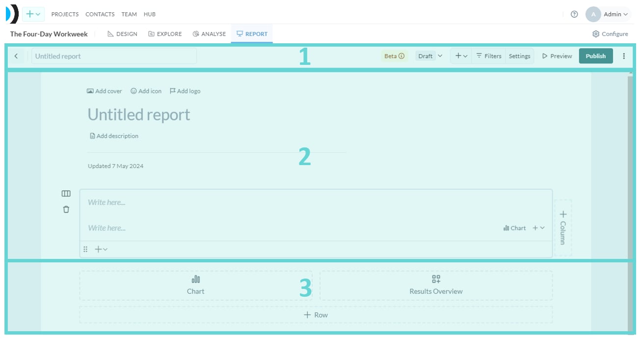This screenshot has width=644, height=340.
Task: Open the plus create dropdown in top navigation
Action: pyautogui.click(x=33, y=14)
